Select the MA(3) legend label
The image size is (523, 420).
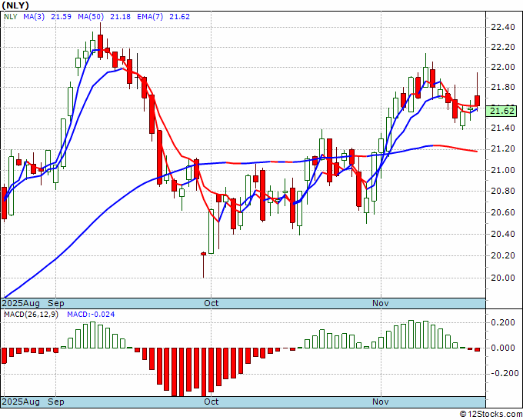pyautogui.click(x=34, y=16)
